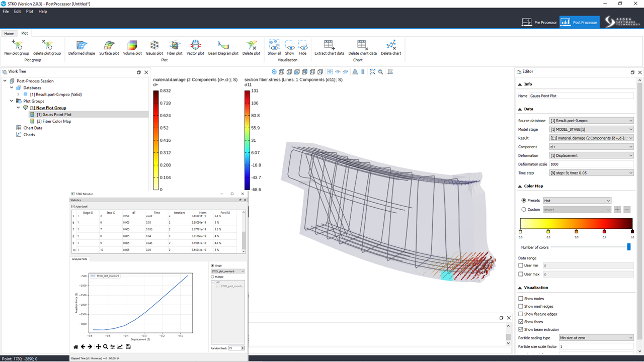Select the Analysis Plots tab in STKO Monitor

click(x=79, y=259)
